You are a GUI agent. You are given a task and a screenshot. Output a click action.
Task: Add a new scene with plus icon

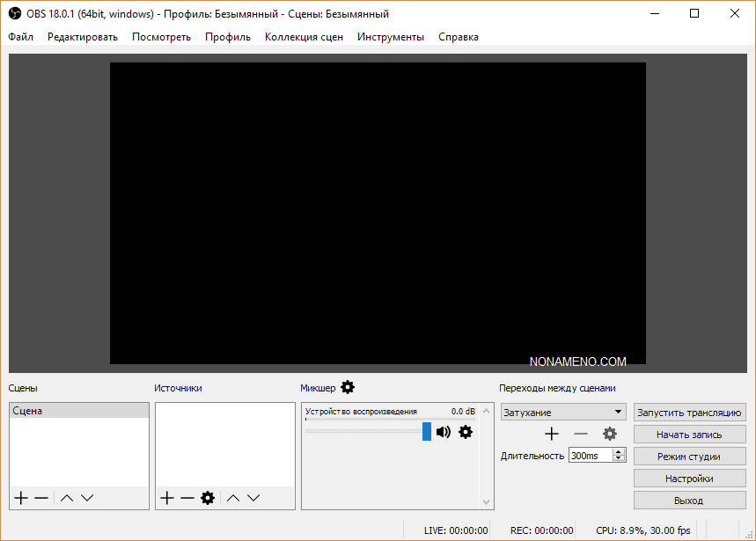coord(21,498)
